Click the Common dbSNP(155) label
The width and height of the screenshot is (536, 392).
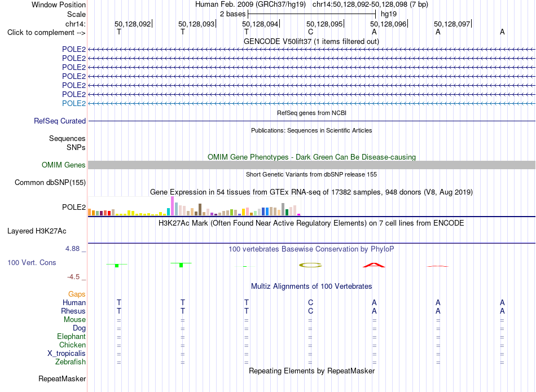pyautogui.click(x=50, y=183)
